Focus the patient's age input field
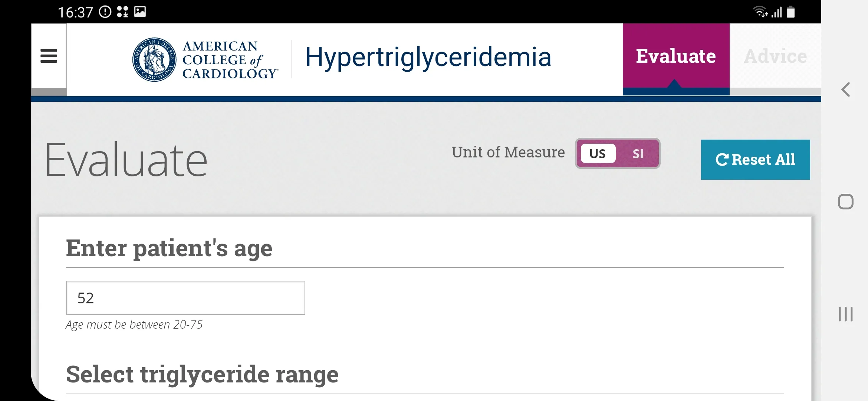This screenshot has height=401, width=868. click(x=185, y=298)
